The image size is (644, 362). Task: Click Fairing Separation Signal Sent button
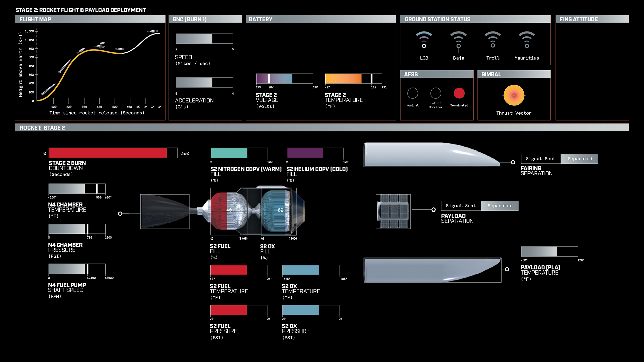(x=540, y=159)
